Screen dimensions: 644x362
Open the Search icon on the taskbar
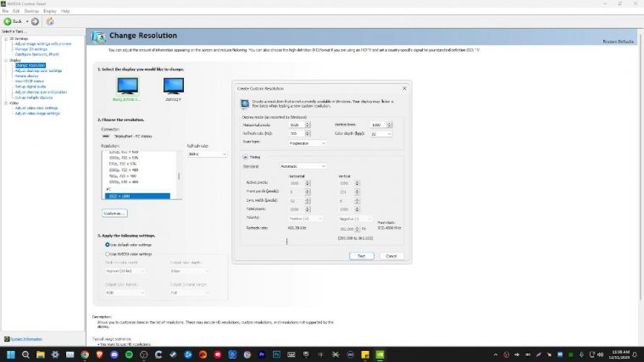[x=26, y=354]
